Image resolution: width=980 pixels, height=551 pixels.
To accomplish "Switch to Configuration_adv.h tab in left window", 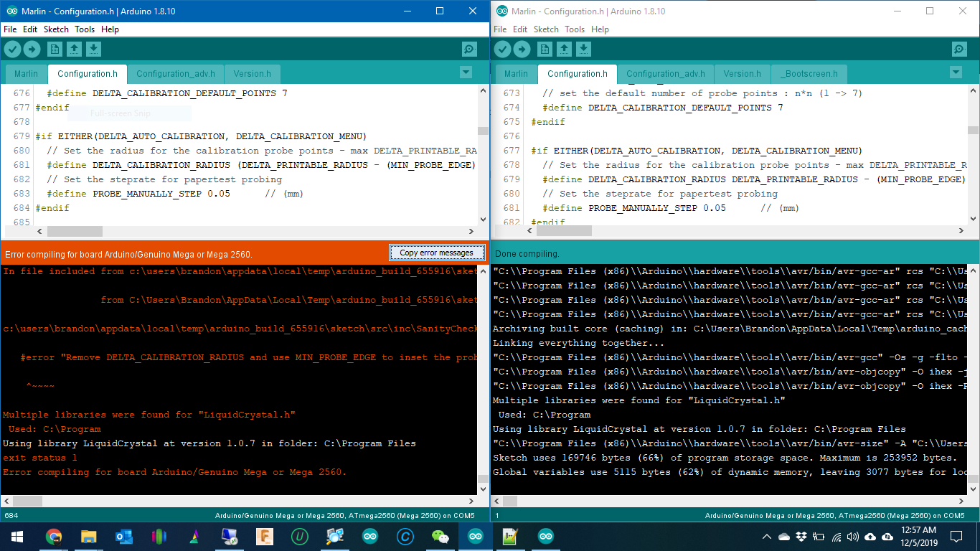I will pyautogui.click(x=176, y=74).
